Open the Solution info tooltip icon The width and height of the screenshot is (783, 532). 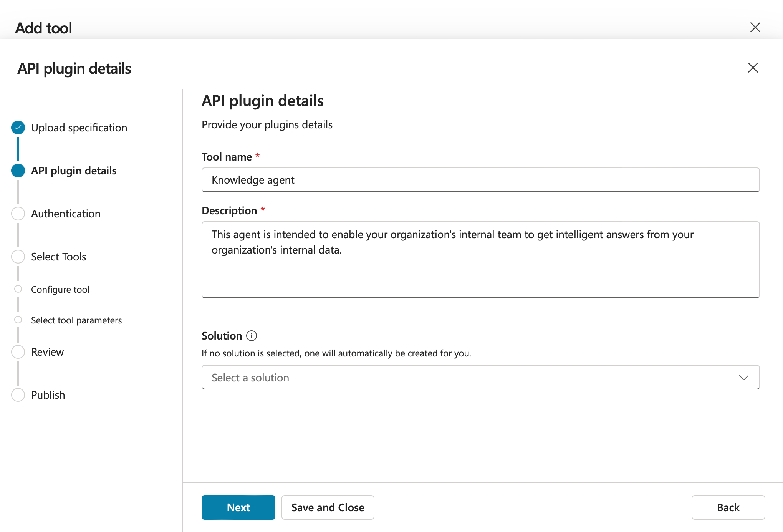tap(252, 336)
